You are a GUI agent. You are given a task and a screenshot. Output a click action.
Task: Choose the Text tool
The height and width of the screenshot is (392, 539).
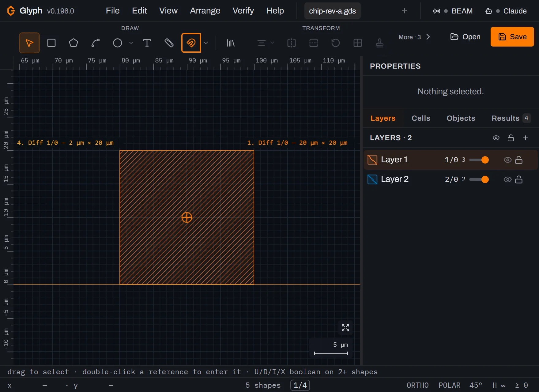point(147,43)
